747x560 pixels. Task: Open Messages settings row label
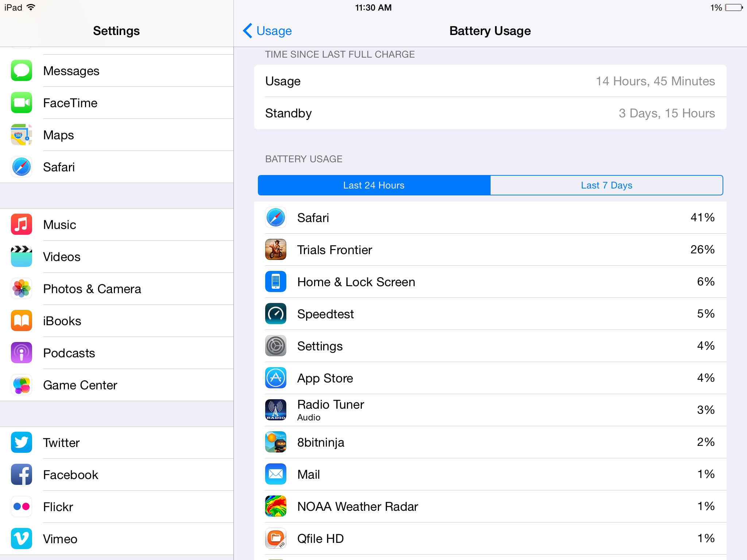coord(71,71)
